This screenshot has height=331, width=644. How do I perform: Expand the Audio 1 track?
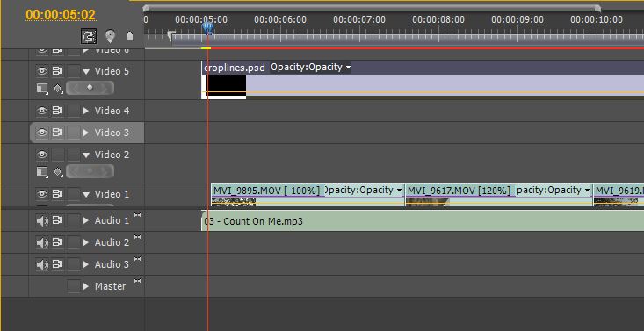[x=86, y=220]
